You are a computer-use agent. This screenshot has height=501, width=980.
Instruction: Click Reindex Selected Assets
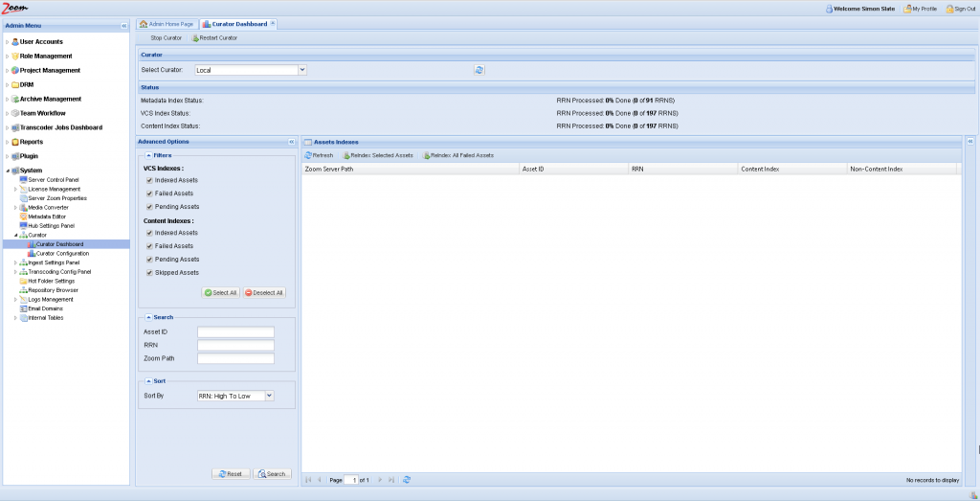pos(377,154)
